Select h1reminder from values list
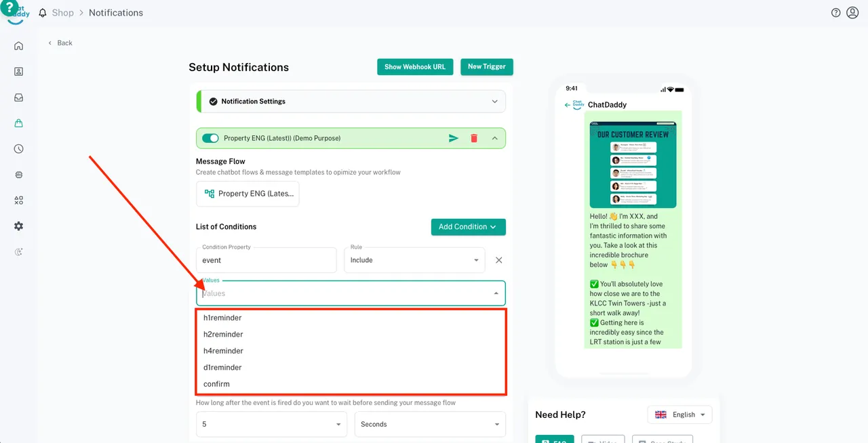The width and height of the screenshot is (868, 443). (x=222, y=318)
